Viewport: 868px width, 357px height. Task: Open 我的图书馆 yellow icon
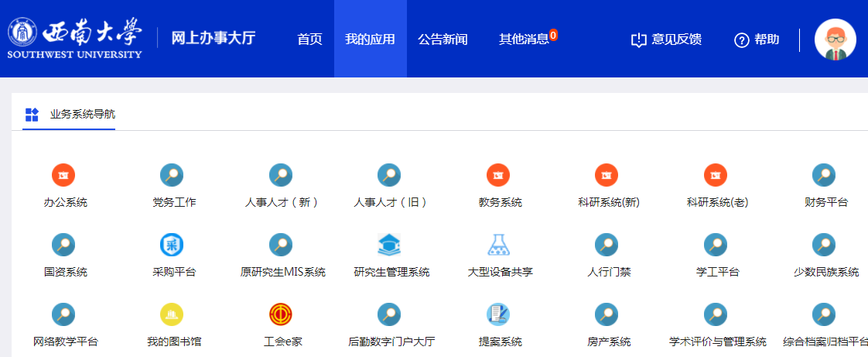(x=172, y=314)
